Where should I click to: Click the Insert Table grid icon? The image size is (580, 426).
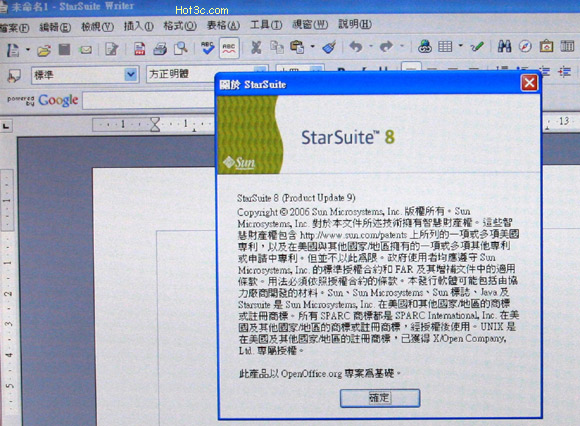click(445, 46)
